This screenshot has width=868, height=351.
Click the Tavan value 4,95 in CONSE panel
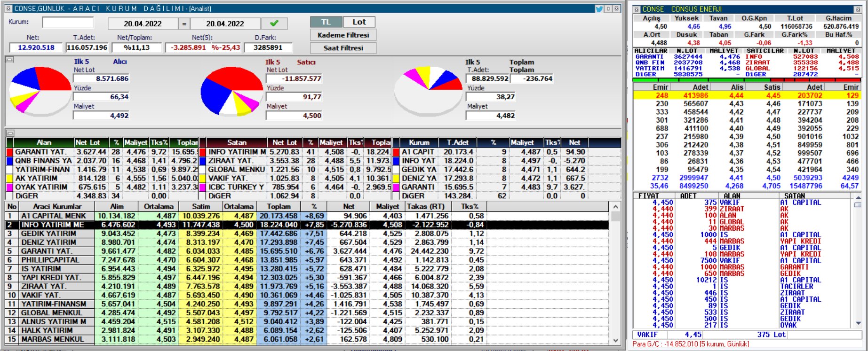click(x=725, y=26)
